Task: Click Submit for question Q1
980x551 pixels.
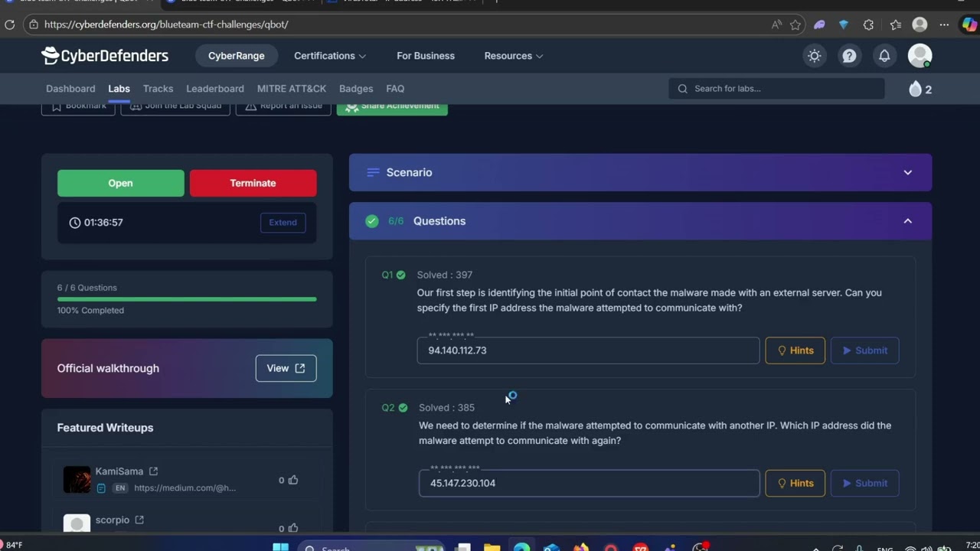Action: (864, 350)
